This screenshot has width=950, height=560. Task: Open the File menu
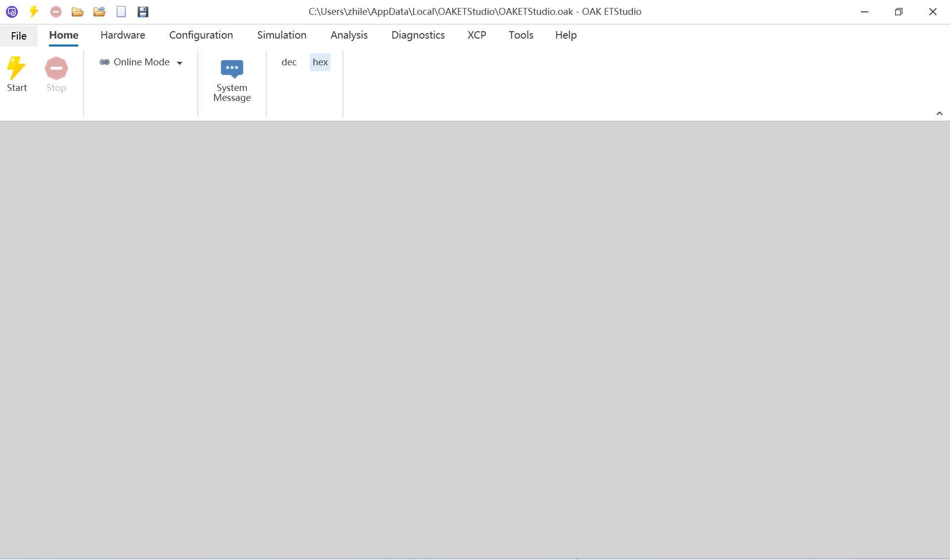19,36
